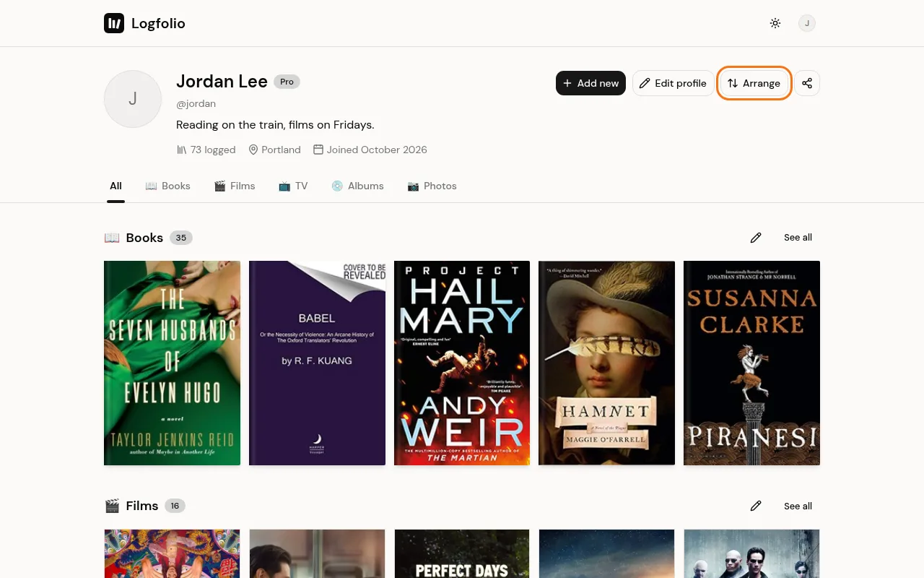The height and width of the screenshot is (578, 924).
Task: Edit the Films section with pencil icon
Action: pyautogui.click(x=756, y=506)
